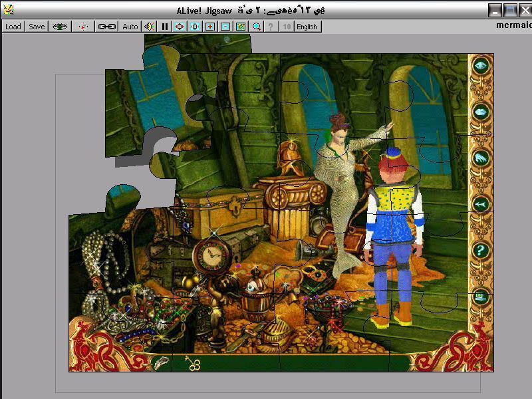Screen dimensions: 532x399
Task: Click the feather item in the inventory bar
Action: tap(162, 362)
